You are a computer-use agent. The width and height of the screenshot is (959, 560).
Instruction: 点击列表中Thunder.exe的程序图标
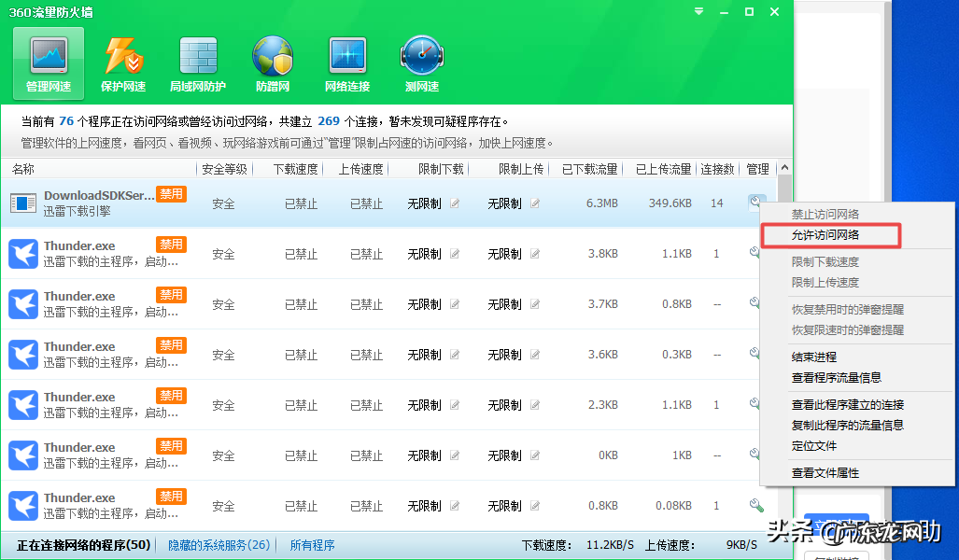pyautogui.click(x=22, y=253)
